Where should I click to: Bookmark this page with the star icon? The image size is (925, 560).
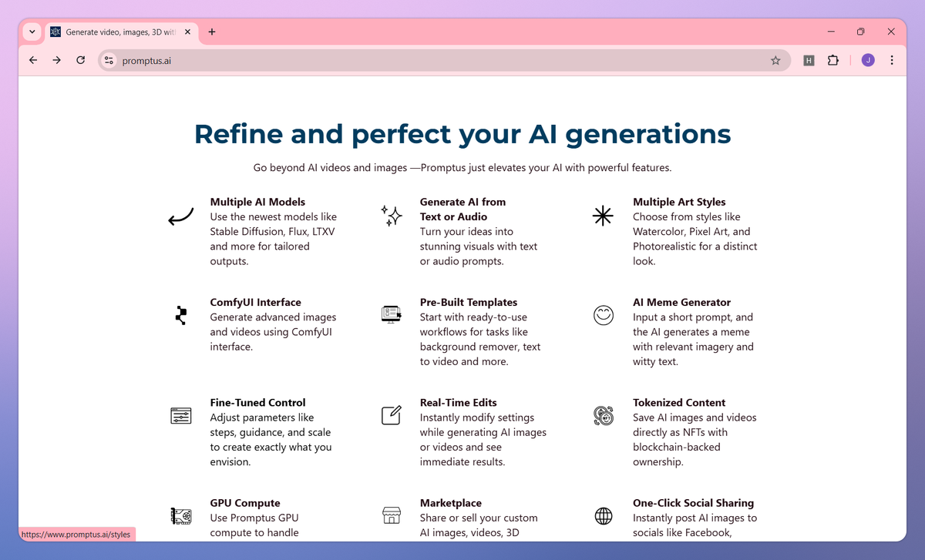click(775, 60)
